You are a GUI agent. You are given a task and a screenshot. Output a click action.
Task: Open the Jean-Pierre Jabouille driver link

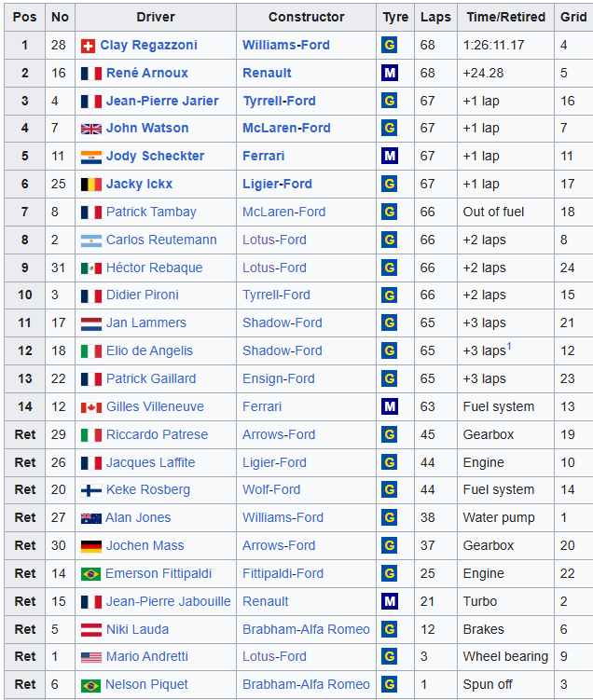169,602
